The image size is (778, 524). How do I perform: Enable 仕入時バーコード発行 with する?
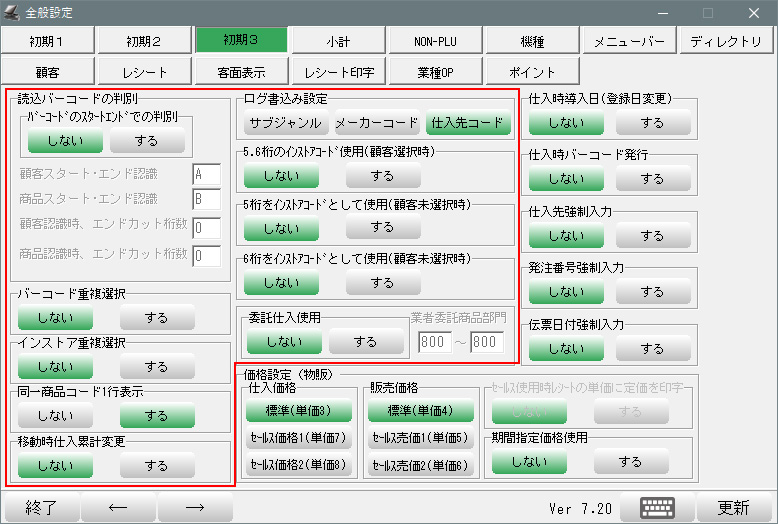pyautogui.click(x=652, y=179)
